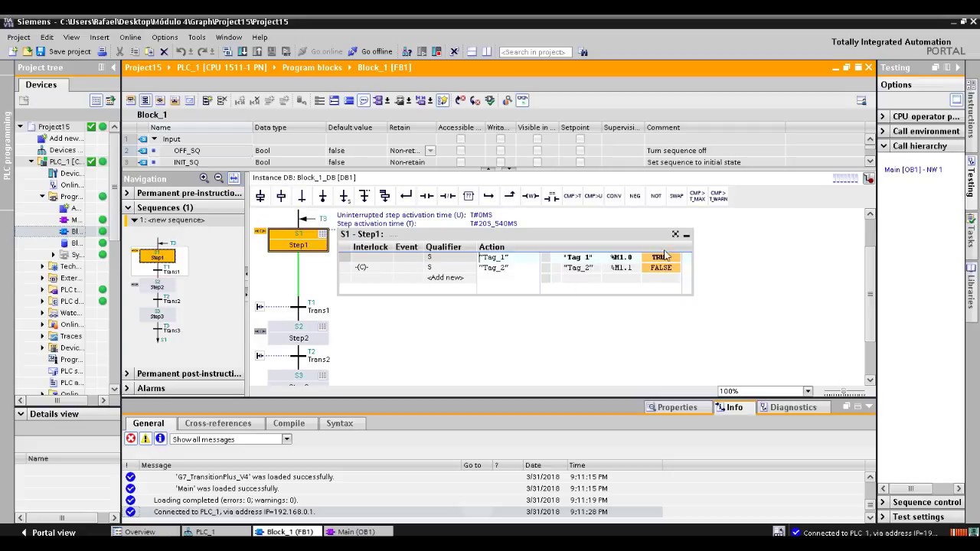Collapse the Details view panel
The height and width of the screenshot is (551, 980).
coord(21,414)
